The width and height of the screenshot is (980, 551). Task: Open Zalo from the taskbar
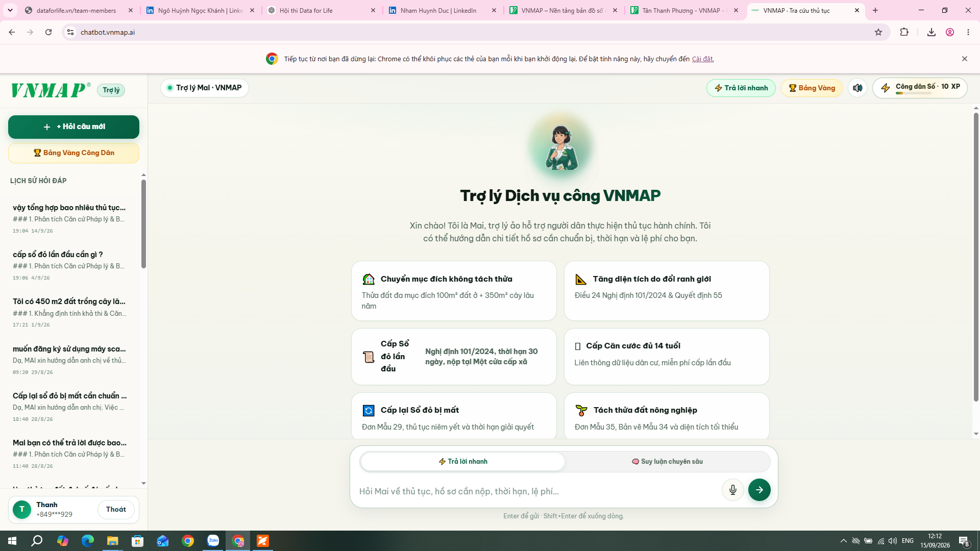213,541
